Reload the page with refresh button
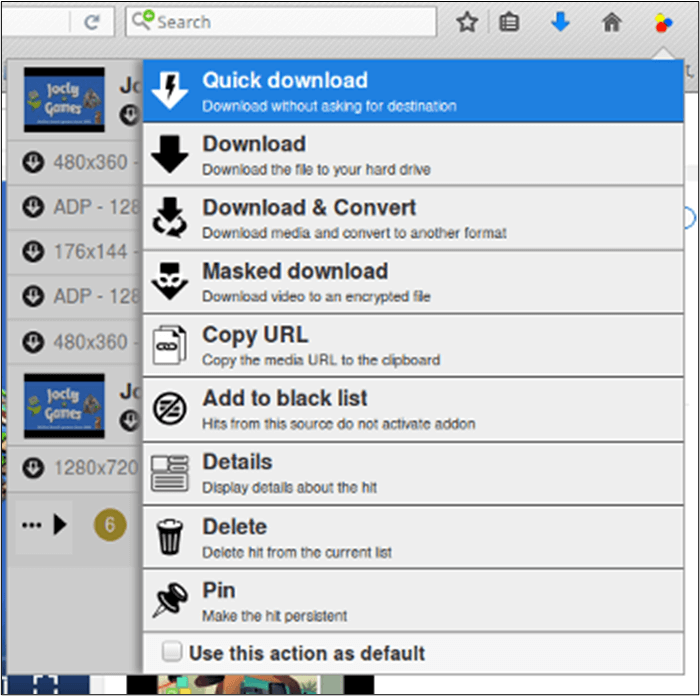The width and height of the screenshot is (700, 696). point(92,22)
